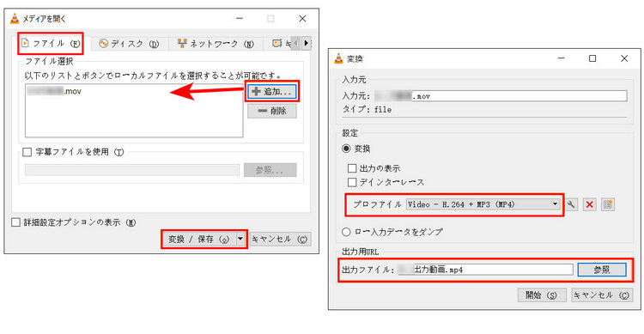This screenshot has height=334, width=644.
Task: Edit selected profile wrench icon
Action: [571, 204]
